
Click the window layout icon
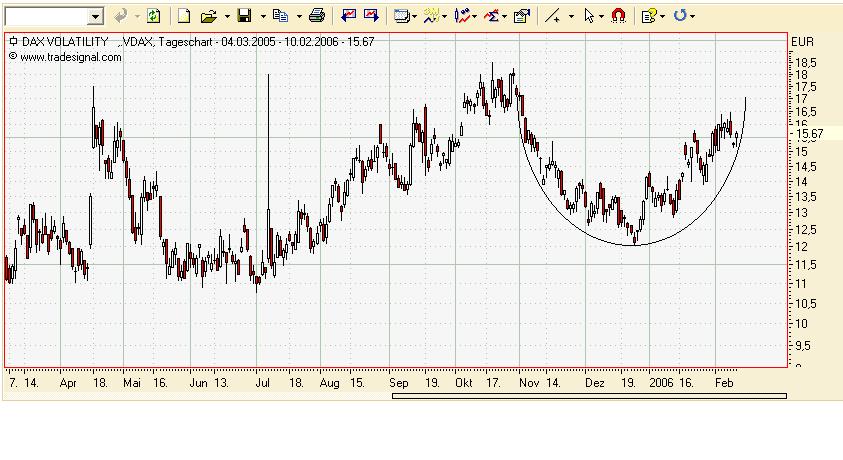click(402, 16)
